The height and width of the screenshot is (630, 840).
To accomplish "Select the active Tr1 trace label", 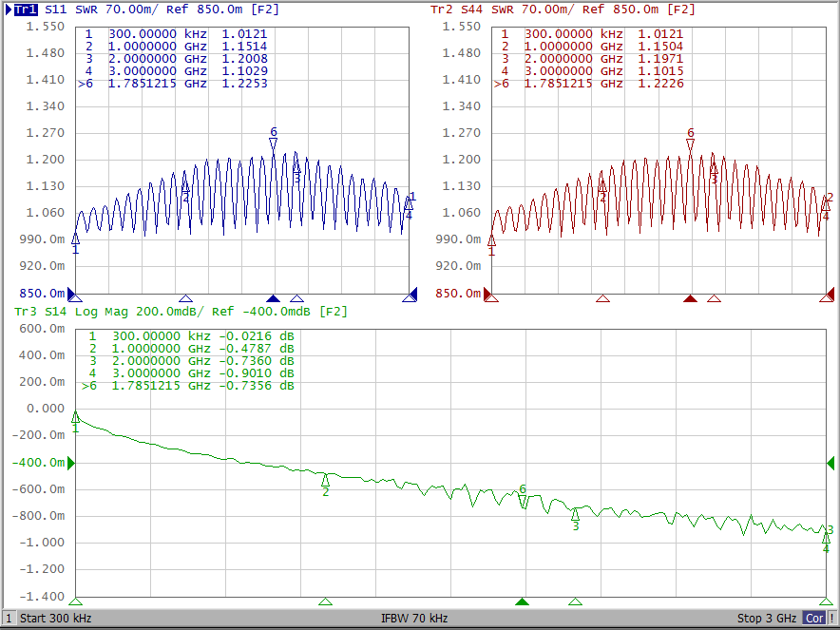I will (25, 10).
